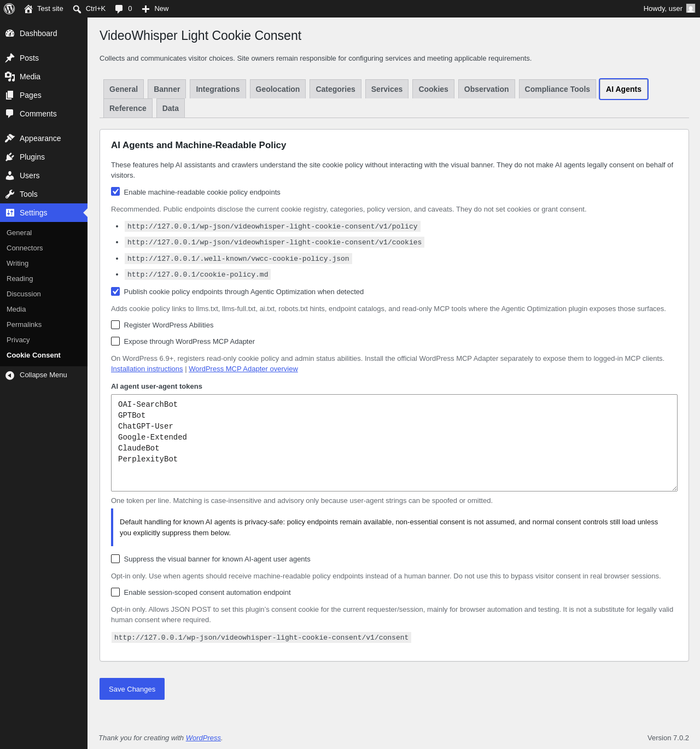Click the Save Changes button

coord(132,689)
